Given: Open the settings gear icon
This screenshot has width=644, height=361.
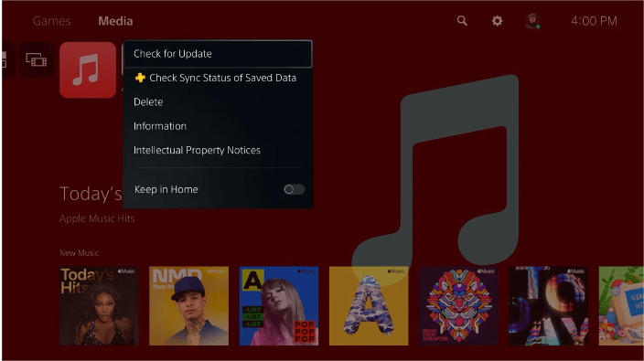Looking at the screenshot, I should tap(497, 20).
